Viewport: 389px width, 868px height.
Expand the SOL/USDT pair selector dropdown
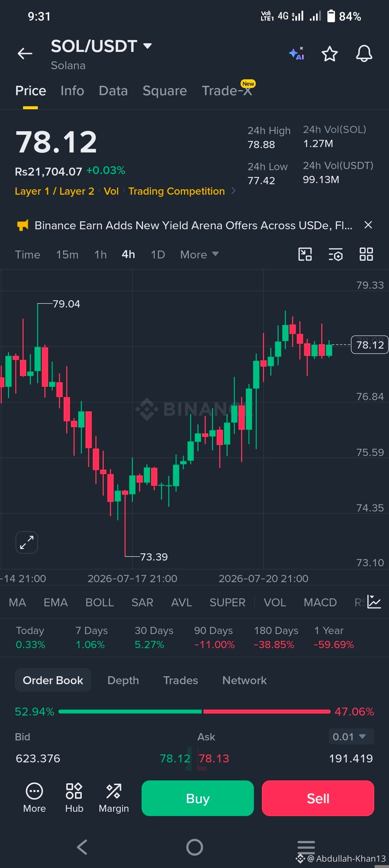point(147,46)
